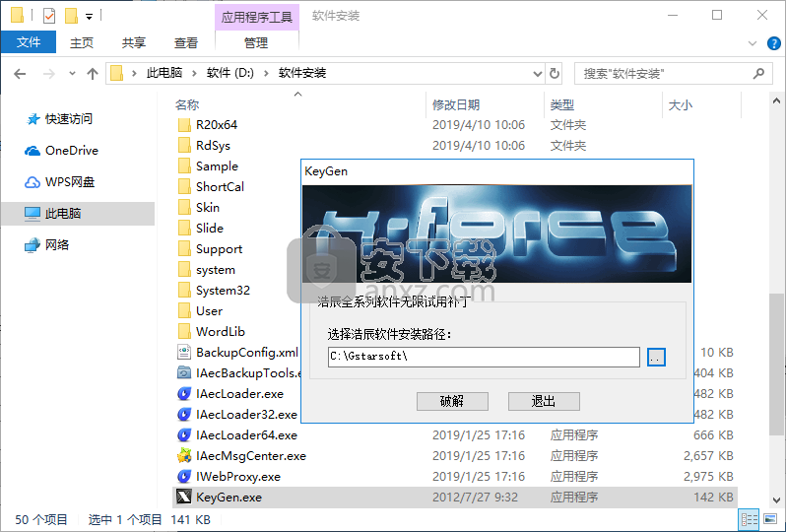Switch to large icons view in status bar
The height and width of the screenshot is (532, 786).
pyautogui.click(x=769, y=519)
